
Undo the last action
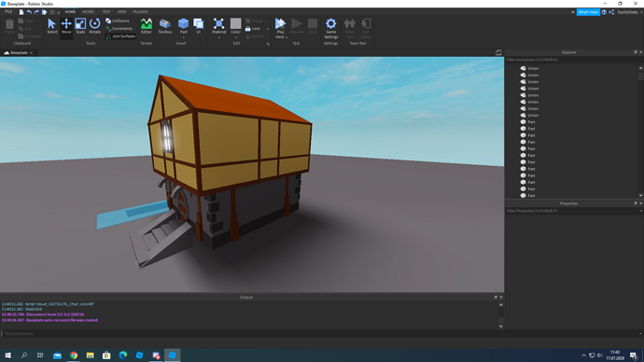coord(29,12)
